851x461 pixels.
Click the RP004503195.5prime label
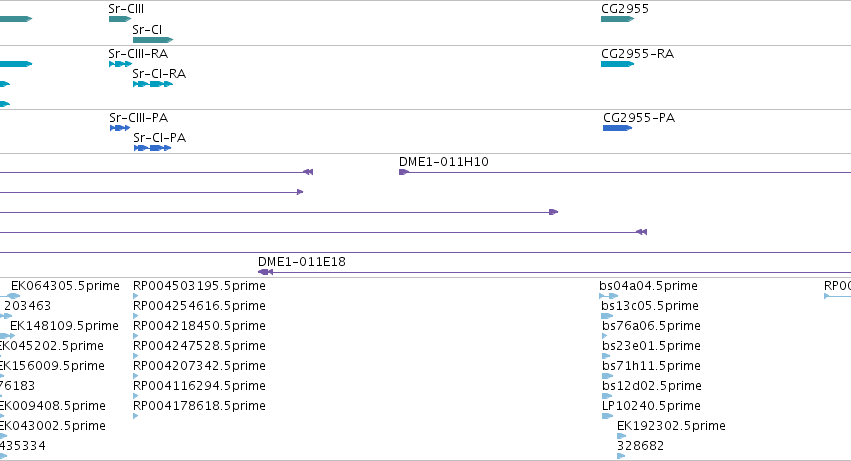pos(199,286)
